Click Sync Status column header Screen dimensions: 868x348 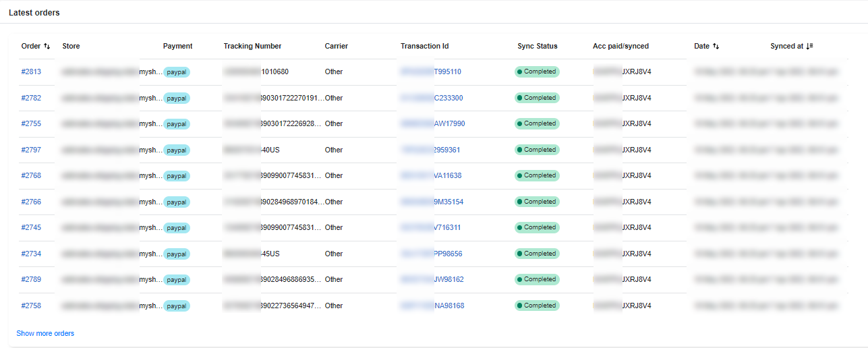click(537, 47)
